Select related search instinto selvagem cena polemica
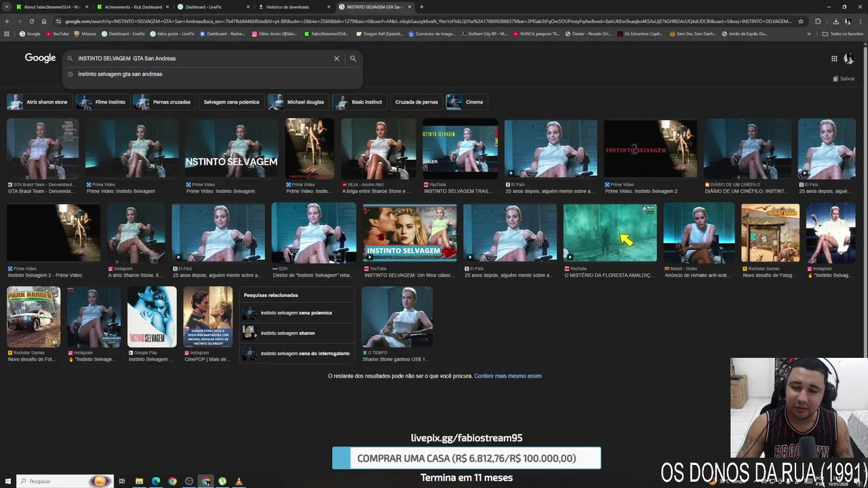The image size is (868, 488). tap(297, 312)
